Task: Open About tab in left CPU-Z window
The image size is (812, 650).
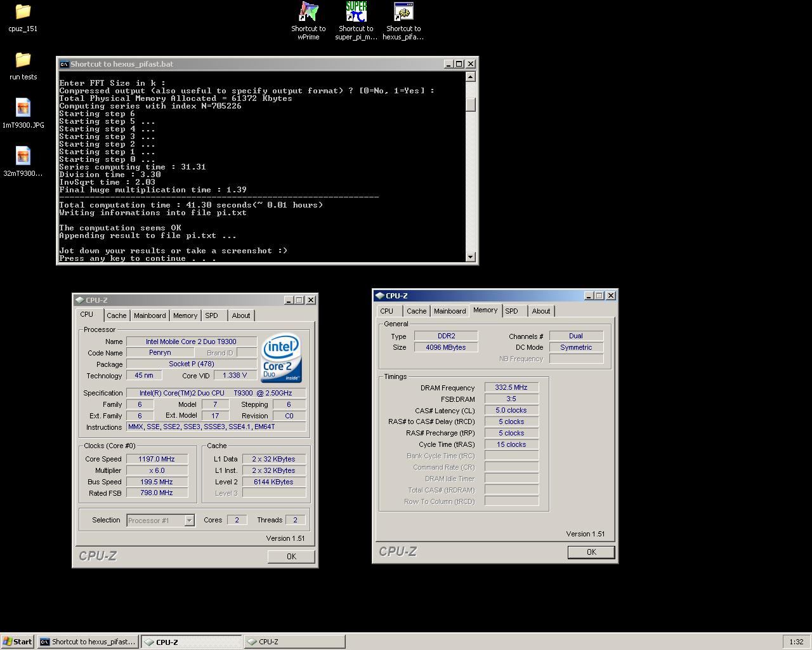Action: [241, 315]
